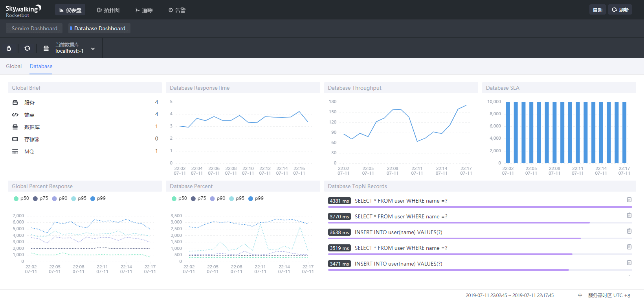This screenshot has height=301, width=644.
Task: Copy the 3770 ms SELECT statement
Action: tap(629, 216)
